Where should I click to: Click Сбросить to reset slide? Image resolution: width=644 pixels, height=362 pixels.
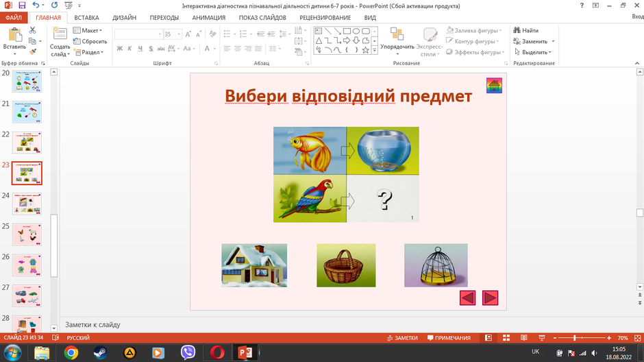pyautogui.click(x=90, y=41)
